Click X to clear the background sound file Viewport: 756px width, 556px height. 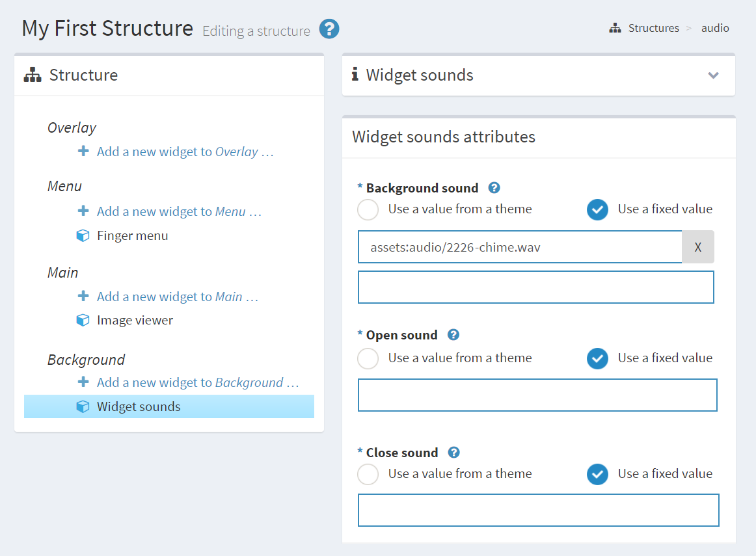698,247
